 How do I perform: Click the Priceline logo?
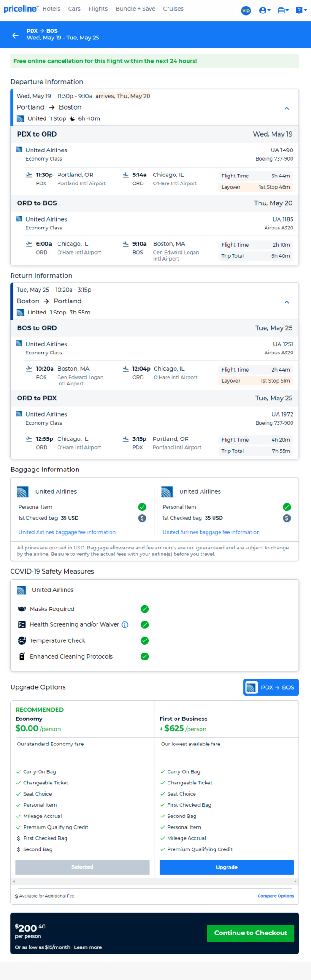click(x=21, y=9)
